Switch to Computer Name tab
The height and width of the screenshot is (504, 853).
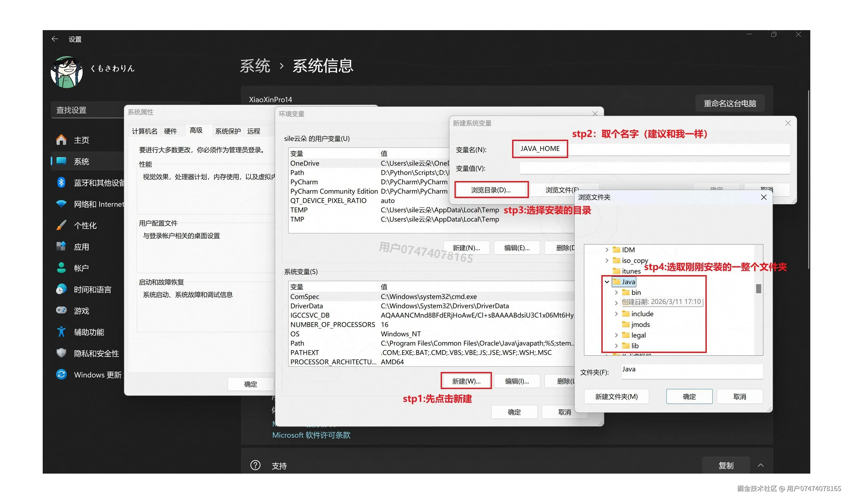pos(144,131)
